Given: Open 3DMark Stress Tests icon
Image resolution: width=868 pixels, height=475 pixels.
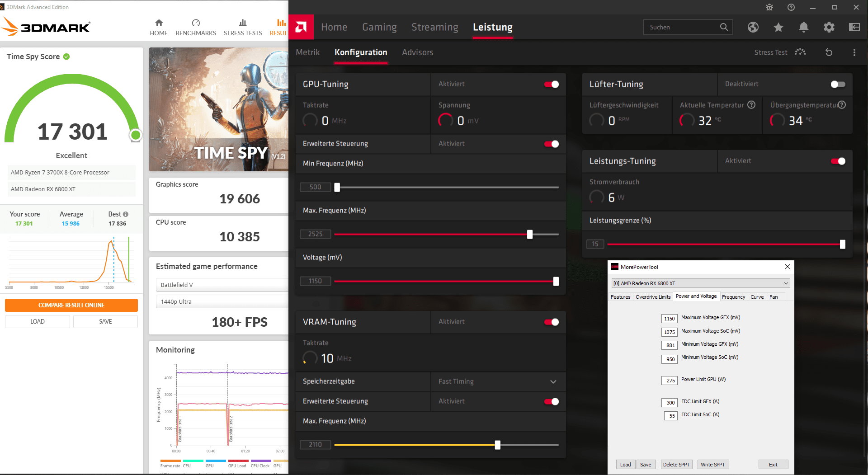Looking at the screenshot, I should [243, 23].
